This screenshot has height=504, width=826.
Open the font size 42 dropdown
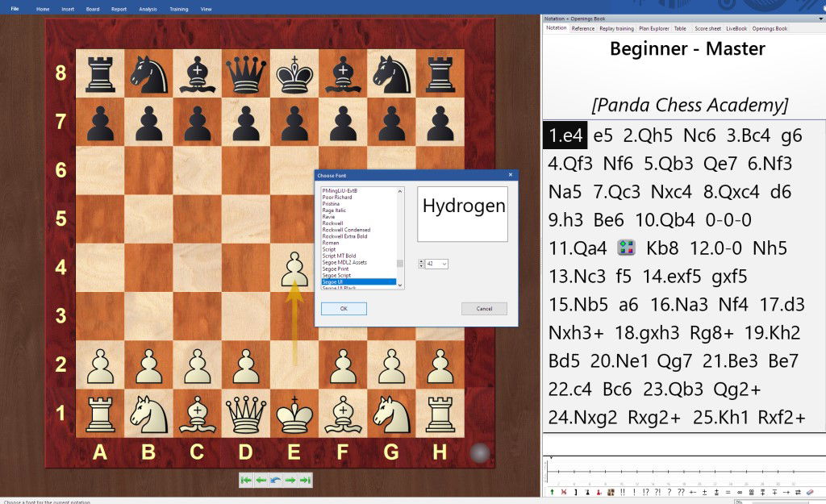pyautogui.click(x=442, y=264)
